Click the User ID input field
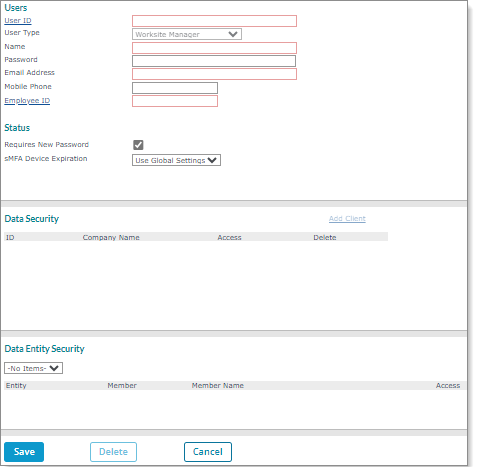 pyautogui.click(x=214, y=21)
